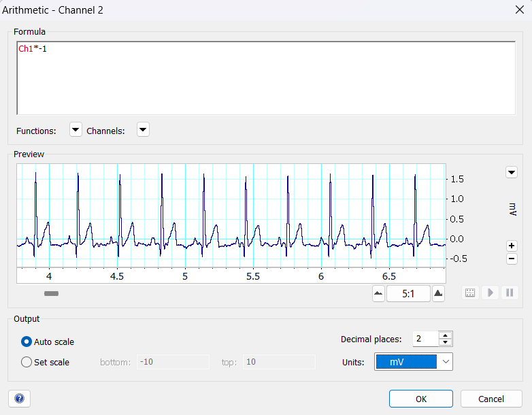The image size is (532, 415).
Task: Zoom in the preview amplitude axis with plus
Action: coord(512,246)
